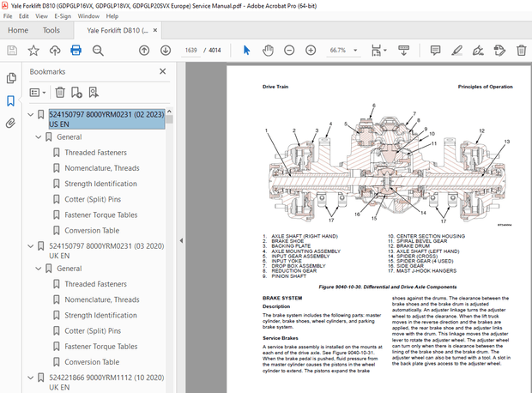Open first Conversion Table bookmark

pyautogui.click(x=92, y=231)
